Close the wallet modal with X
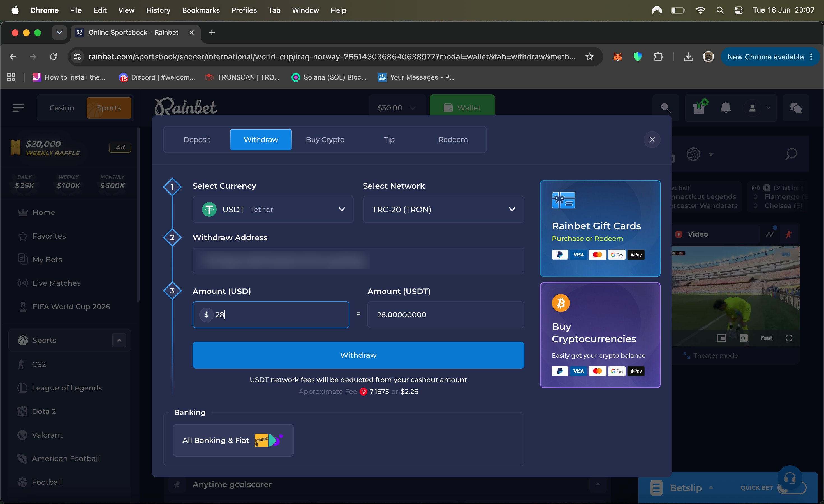Image resolution: width=824 pixels, height=504 pixels. 652,140
